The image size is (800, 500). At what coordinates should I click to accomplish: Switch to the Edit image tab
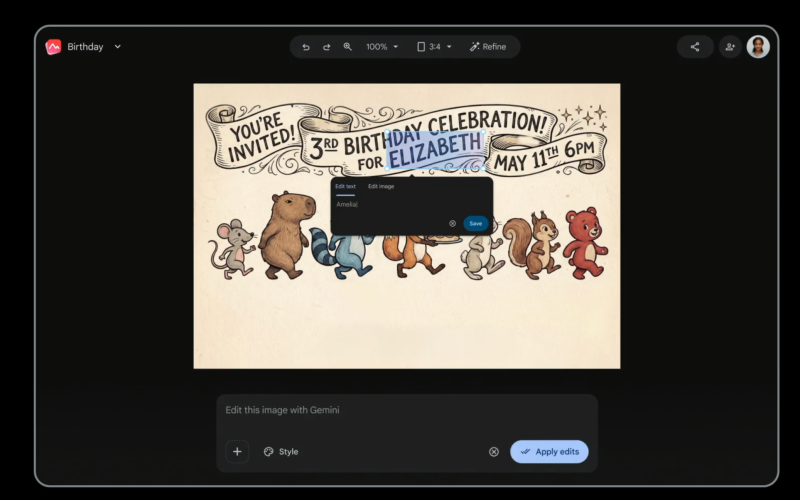pos(381,187)
